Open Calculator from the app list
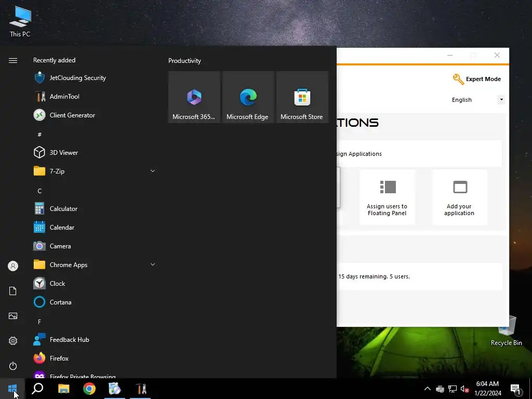Screen dimensions: 532x399 coord(95,209)
